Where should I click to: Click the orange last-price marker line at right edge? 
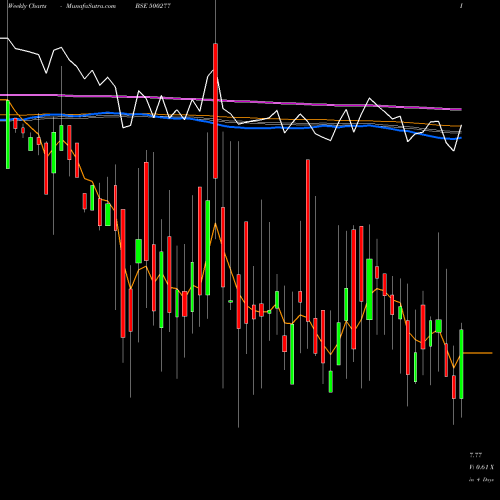pos(478,353)
